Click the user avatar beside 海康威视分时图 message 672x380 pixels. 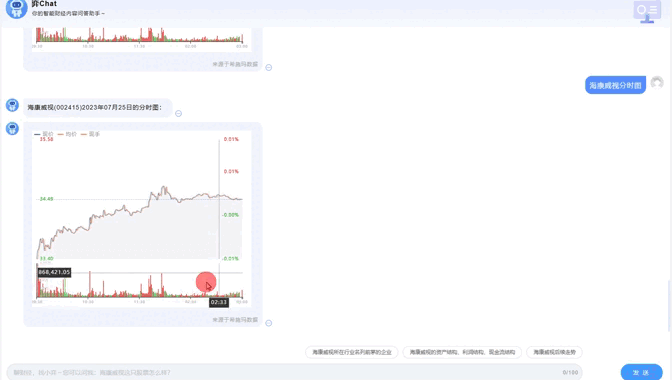[657, 83]
